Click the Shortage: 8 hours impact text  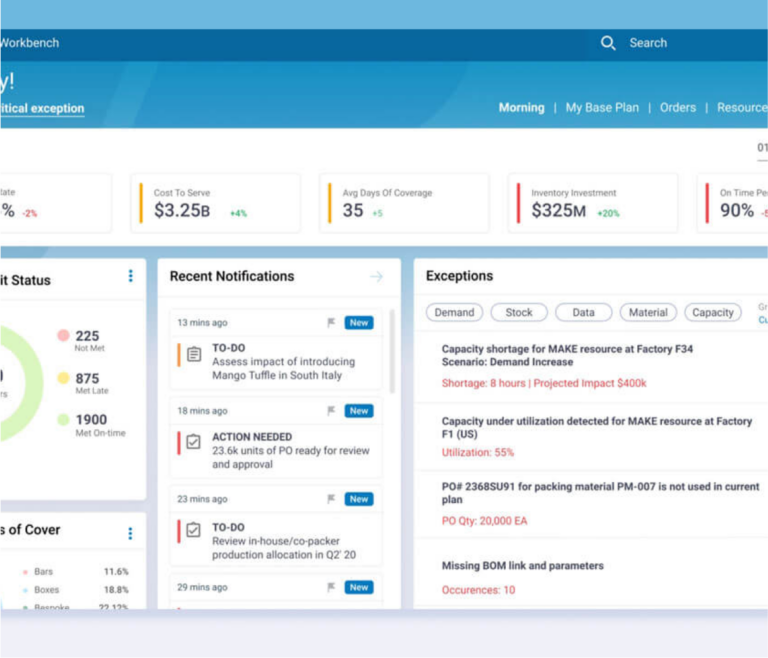pyautogui.click(x=544, y=383)
